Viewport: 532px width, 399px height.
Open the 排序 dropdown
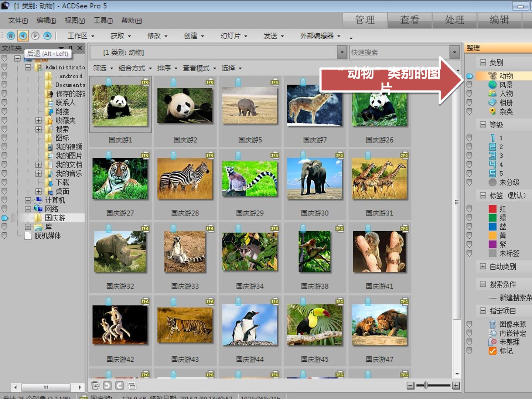coord(167,68)
